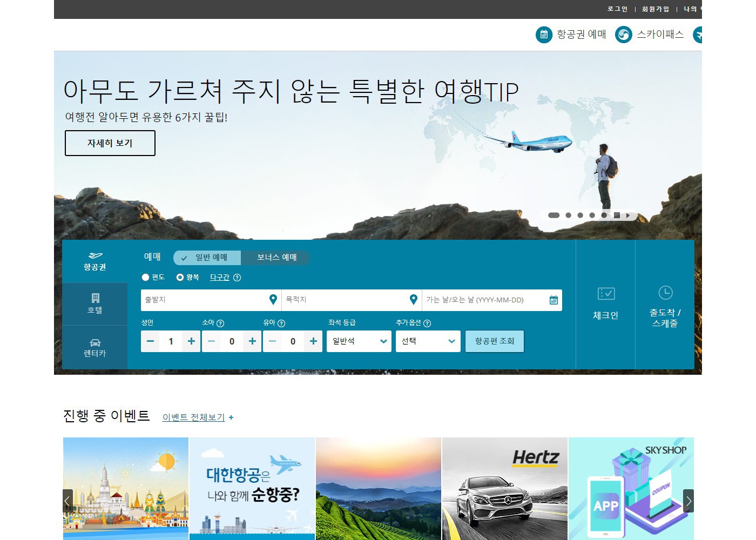Click the 체크인 check-in icon
This screenshot has height=540, width=756.
pyautogui.click(x=606, y=294)
